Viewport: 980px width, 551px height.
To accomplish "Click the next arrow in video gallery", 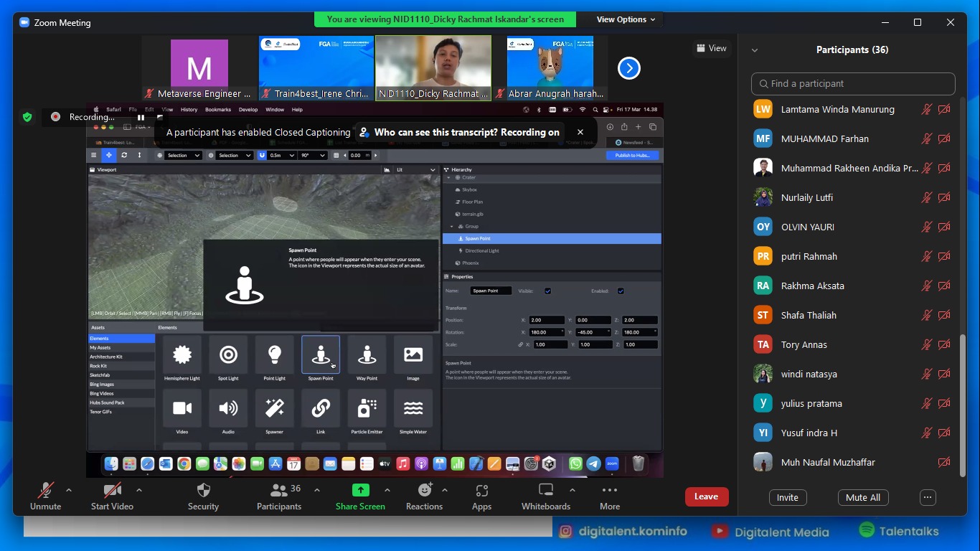I will pos(628,68).
